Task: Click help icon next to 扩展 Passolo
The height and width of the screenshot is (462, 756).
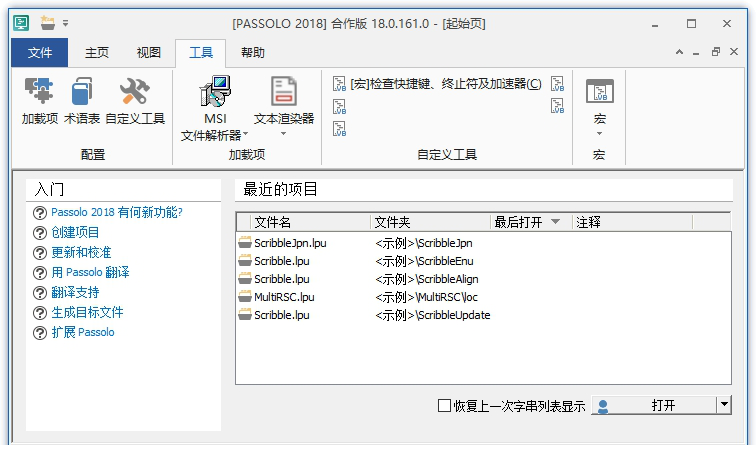Action: (40, 333)
